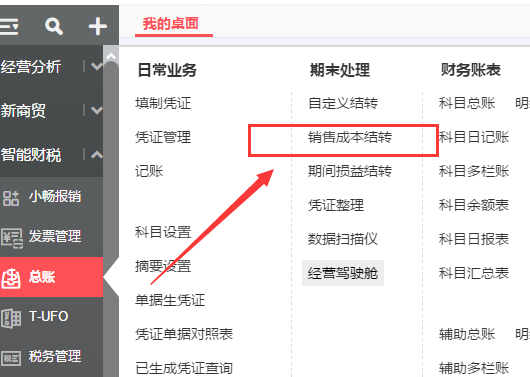Open 小畅报销 sidebar icon
Viewport: 530px width, 377px height.
click(10, 198)
